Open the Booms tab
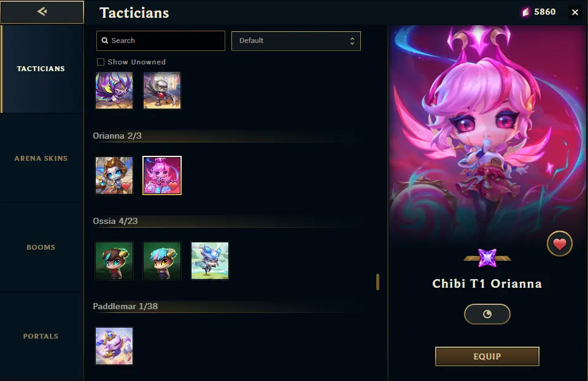The image size is (588, 381). click(x=41, y=247)
